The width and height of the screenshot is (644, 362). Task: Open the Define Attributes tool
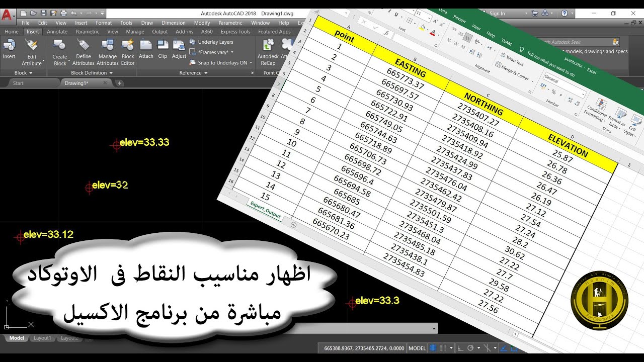point(84,52)
